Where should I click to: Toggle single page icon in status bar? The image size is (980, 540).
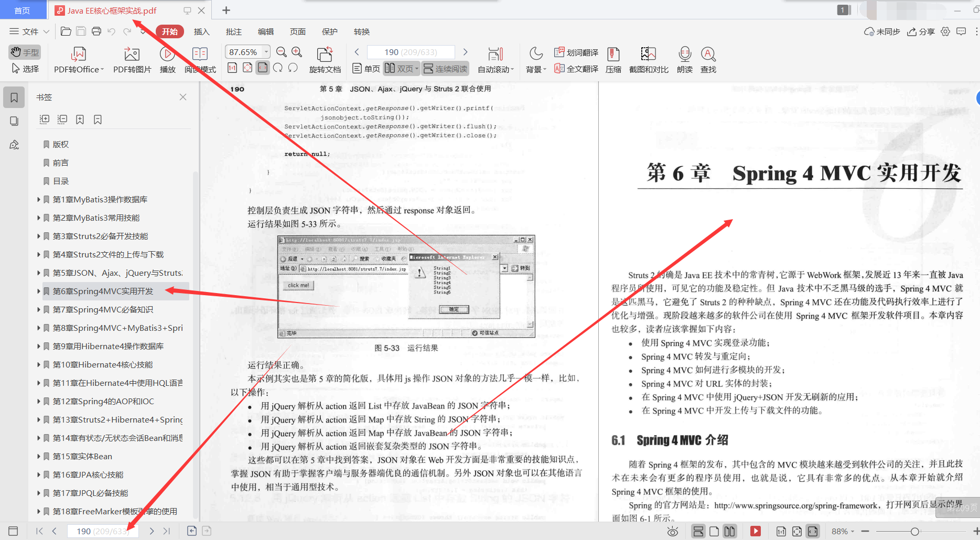click(714, 531)
